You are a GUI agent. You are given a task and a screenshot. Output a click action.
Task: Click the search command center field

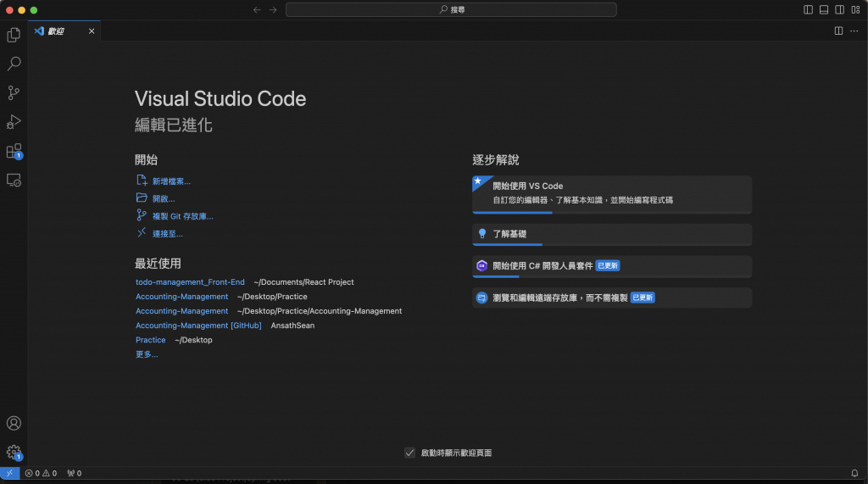tap(451, 9)
